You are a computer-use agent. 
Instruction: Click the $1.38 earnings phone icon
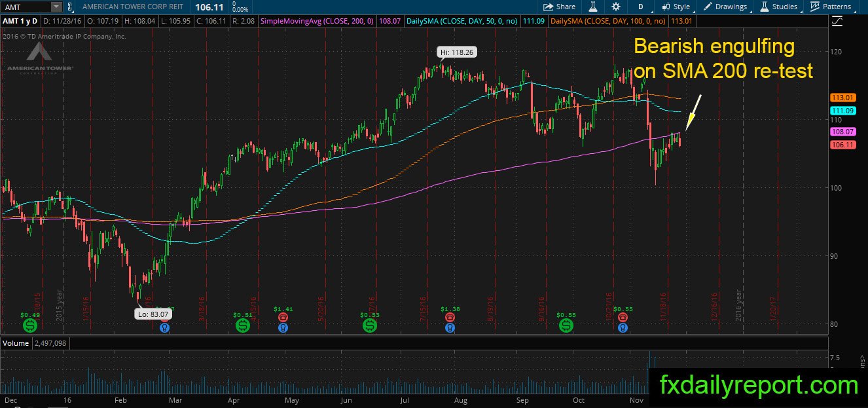click(x=450, y=317)
